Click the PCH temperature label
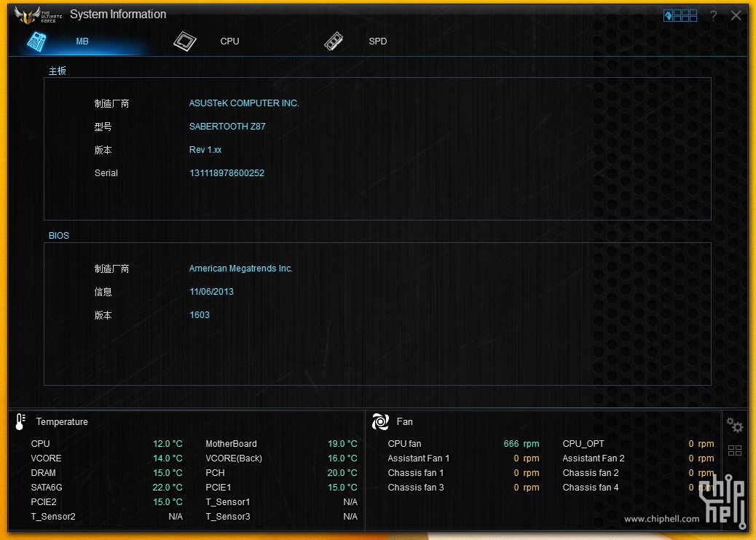 [215, 472]
